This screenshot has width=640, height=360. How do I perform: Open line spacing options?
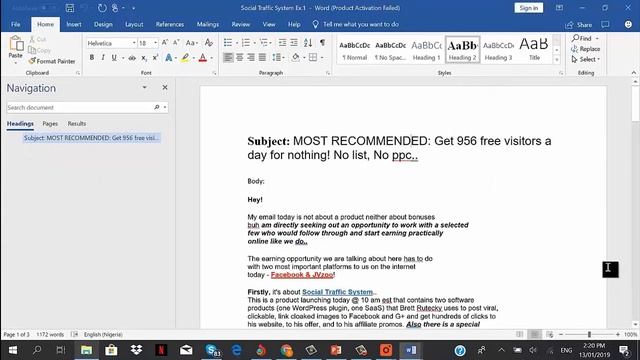[x=278, y=58]
